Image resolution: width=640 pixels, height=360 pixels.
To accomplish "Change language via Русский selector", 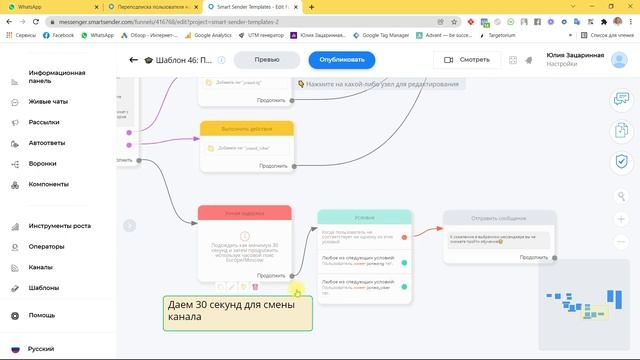I will [x=41, y=349].
